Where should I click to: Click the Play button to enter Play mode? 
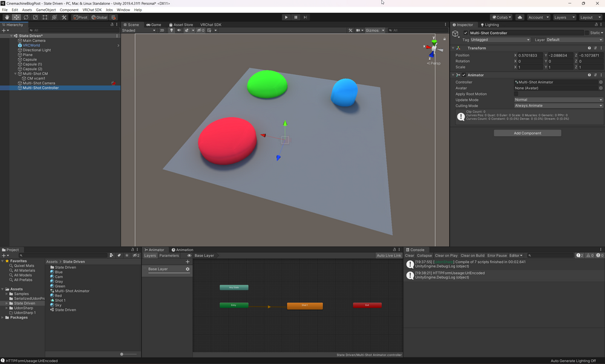pos(286,17)
